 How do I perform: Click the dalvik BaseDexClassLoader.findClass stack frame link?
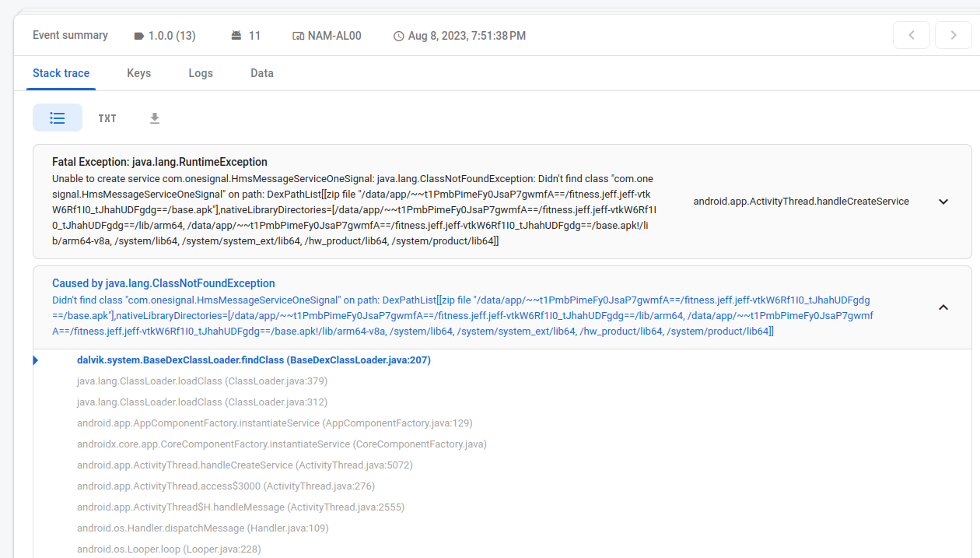[x=253, y=360]
